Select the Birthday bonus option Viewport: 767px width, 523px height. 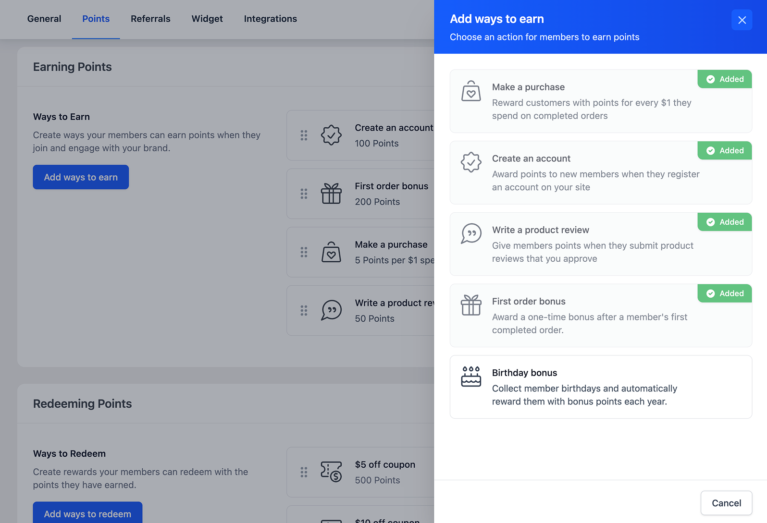(600, 386)
